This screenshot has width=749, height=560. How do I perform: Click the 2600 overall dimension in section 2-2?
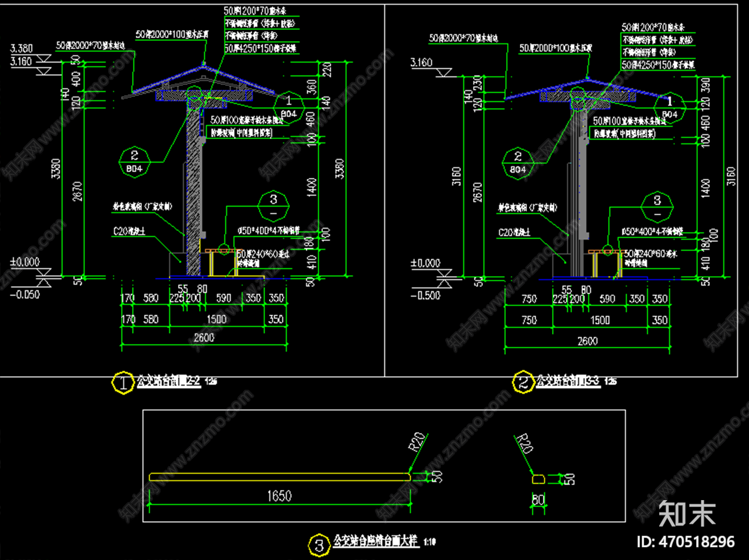click(204, 338)
